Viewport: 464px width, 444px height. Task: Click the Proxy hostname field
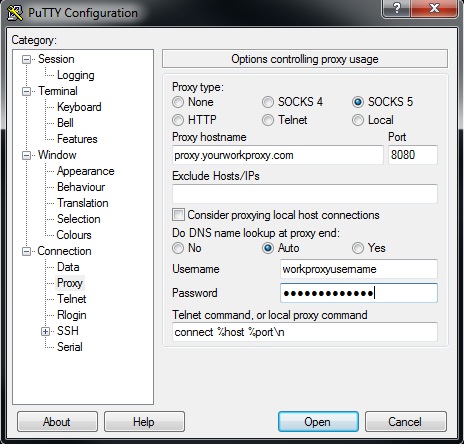pos(278,155)
